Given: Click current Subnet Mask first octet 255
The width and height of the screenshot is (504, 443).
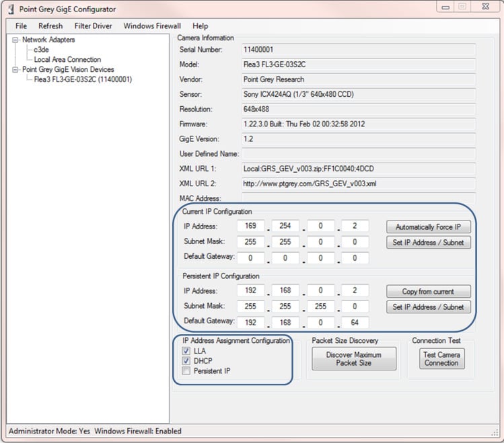Looking at the screenshot, I should (x=251, y=242).
